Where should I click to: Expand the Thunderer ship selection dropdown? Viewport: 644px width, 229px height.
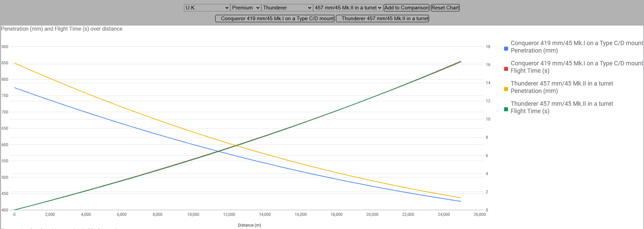287,8
